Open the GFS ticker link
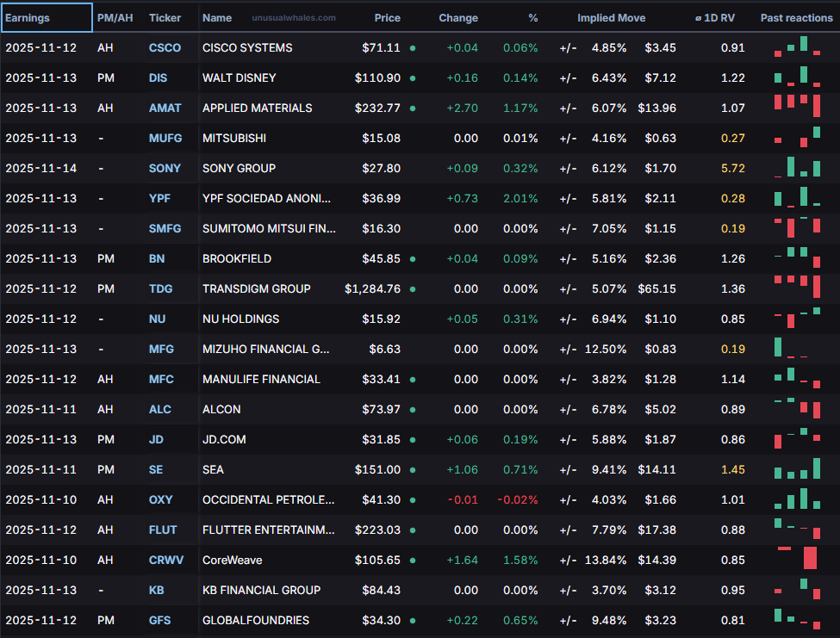 [159, 620]
